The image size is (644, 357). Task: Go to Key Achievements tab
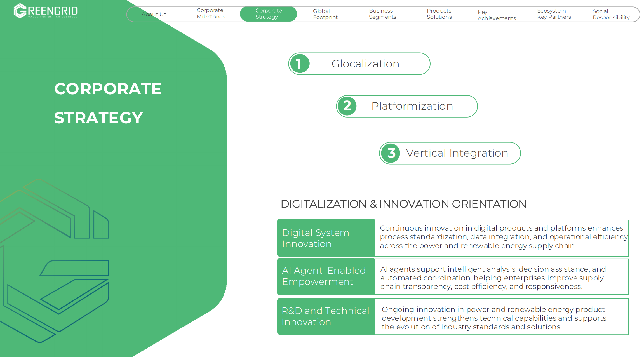click(x=497, y=15)
